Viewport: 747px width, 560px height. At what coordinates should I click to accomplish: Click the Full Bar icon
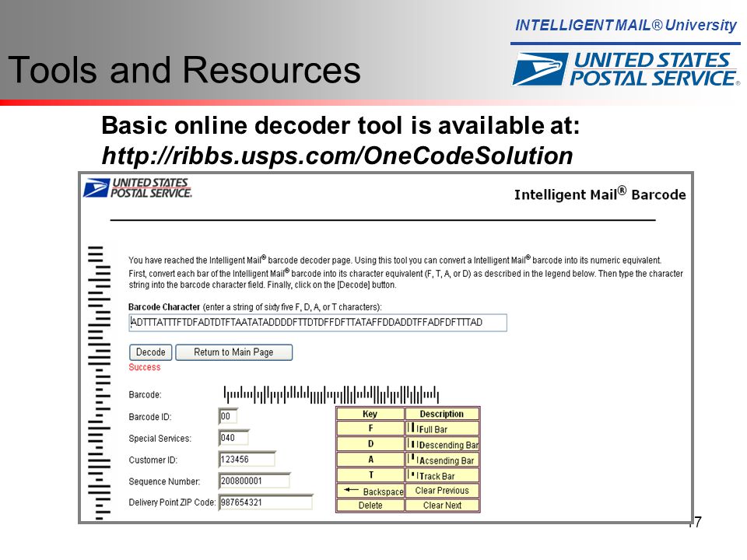click(412, 428)
